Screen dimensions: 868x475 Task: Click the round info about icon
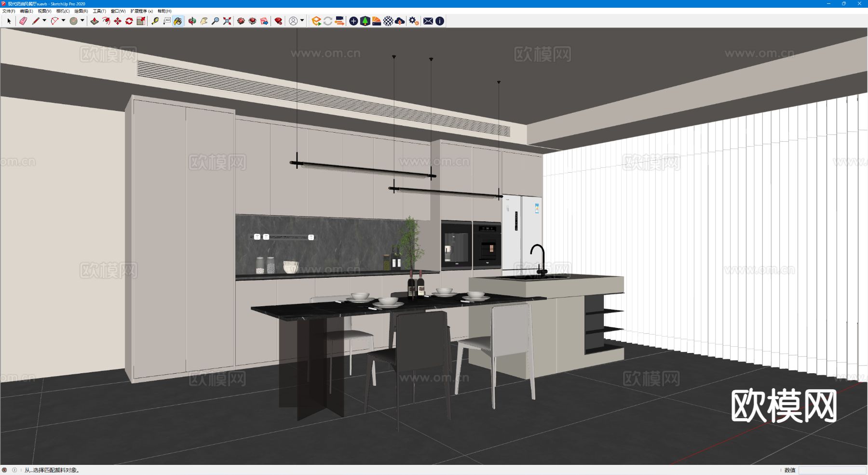[x=440, y=21]
